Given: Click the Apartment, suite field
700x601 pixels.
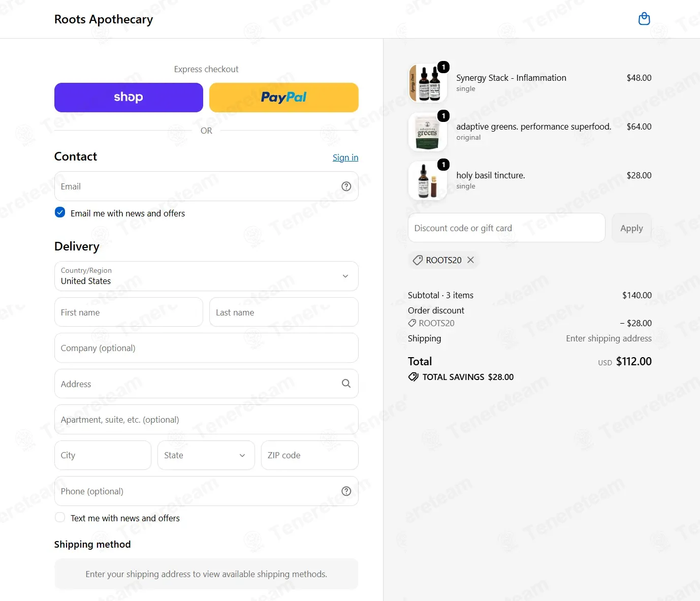Looking at the screenshot, I should [206, 420].
